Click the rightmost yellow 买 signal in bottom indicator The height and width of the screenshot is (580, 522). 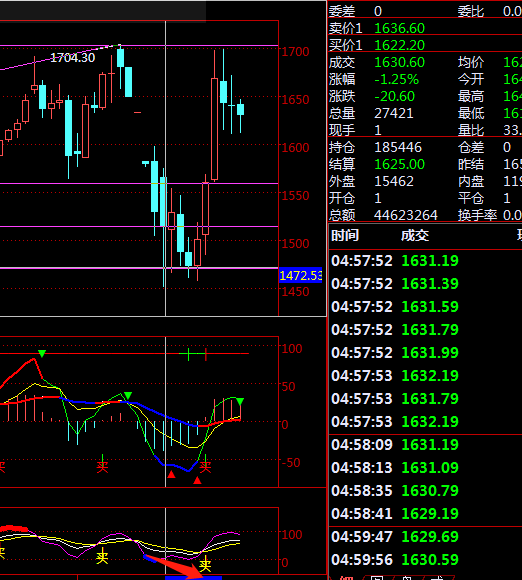tap(205, 565)
